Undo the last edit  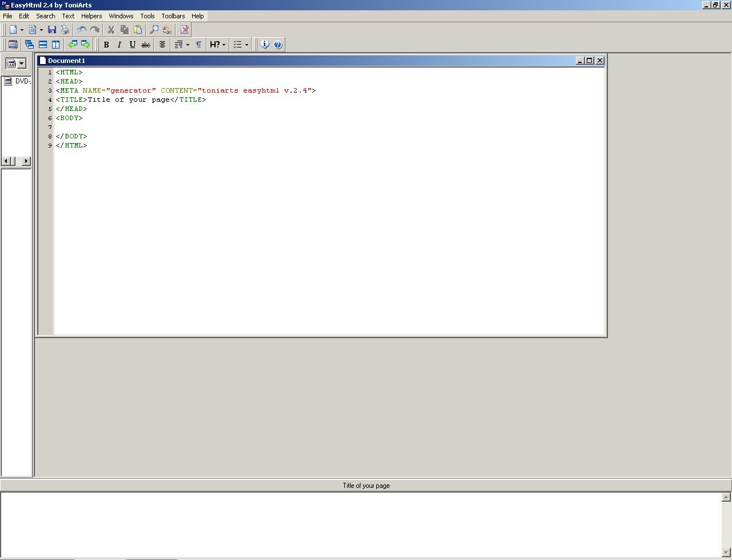[82, 30]
